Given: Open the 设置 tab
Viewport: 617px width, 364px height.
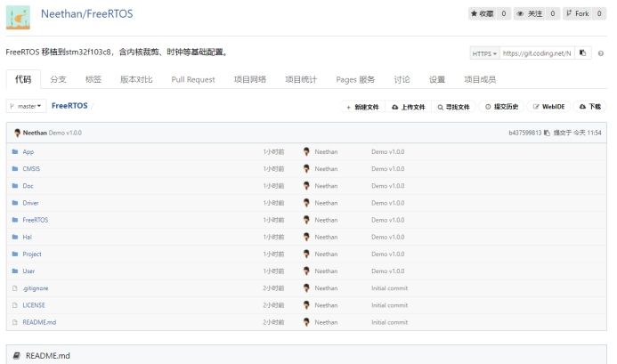Looking at the screenshot, I should point(437,79).
